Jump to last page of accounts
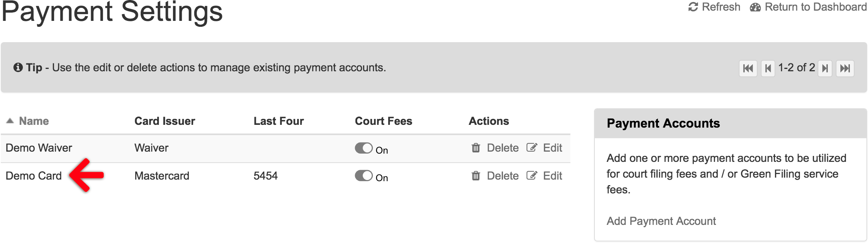868x243 pixels. tap(845, 69)
